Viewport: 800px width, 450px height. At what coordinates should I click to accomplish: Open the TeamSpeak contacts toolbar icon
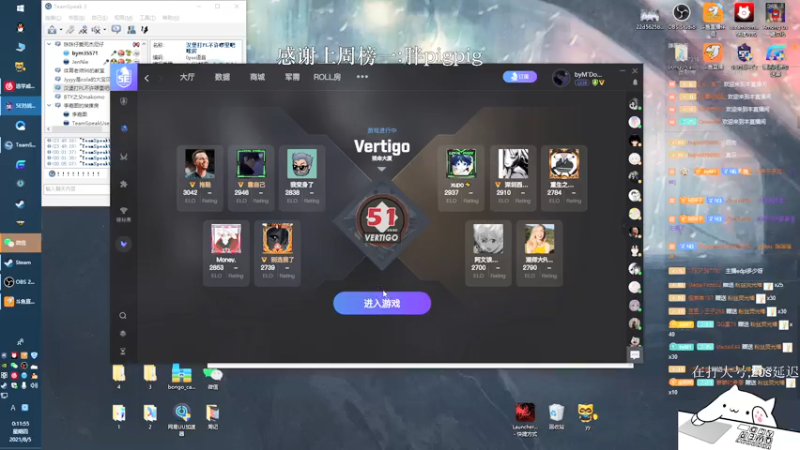coord(131,30)
